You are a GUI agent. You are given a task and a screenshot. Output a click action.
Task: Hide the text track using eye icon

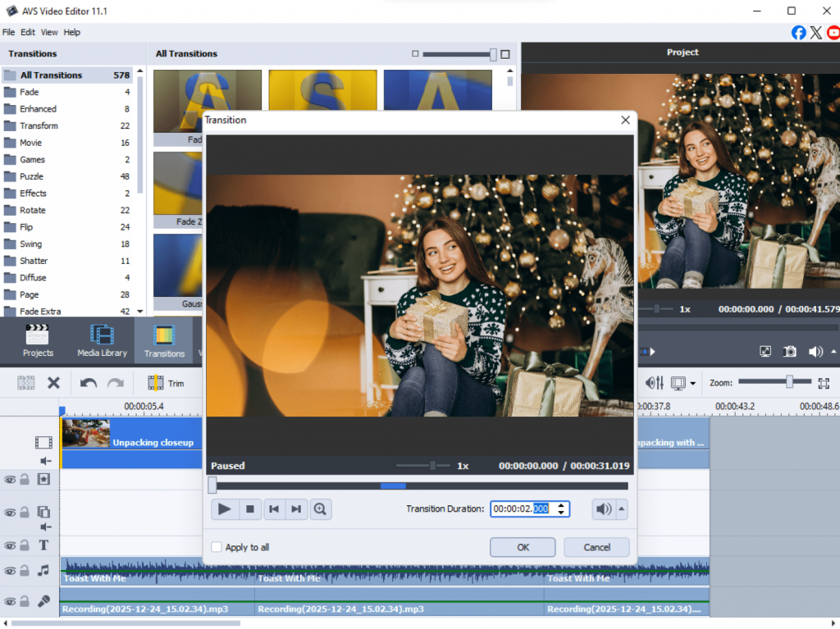tap(10, 545)
